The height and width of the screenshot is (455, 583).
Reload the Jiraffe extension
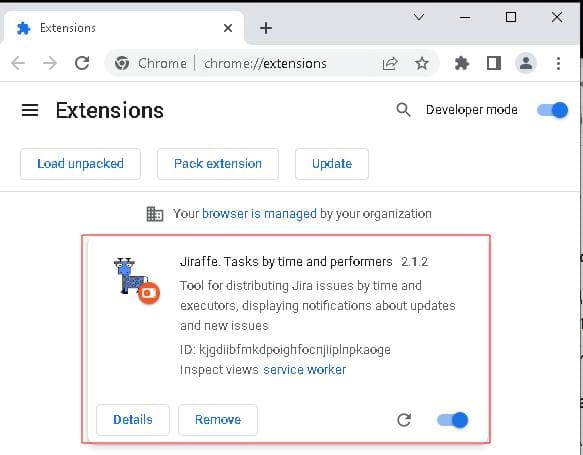[404, 420]
